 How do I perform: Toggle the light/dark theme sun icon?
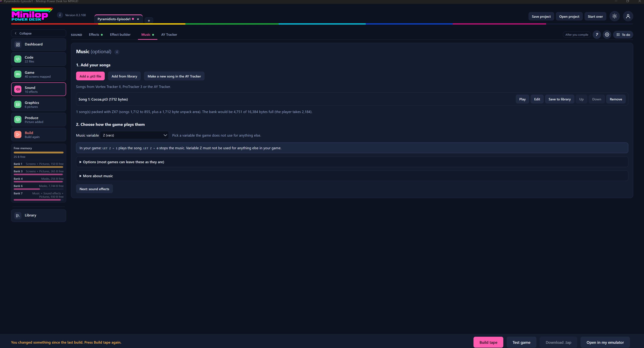coord(615,17)
